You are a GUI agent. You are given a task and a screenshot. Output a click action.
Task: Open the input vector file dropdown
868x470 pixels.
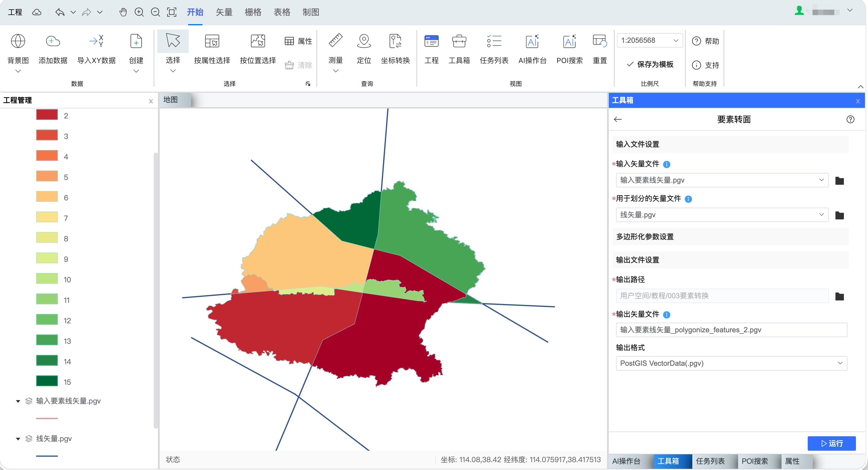coord(722,180)
